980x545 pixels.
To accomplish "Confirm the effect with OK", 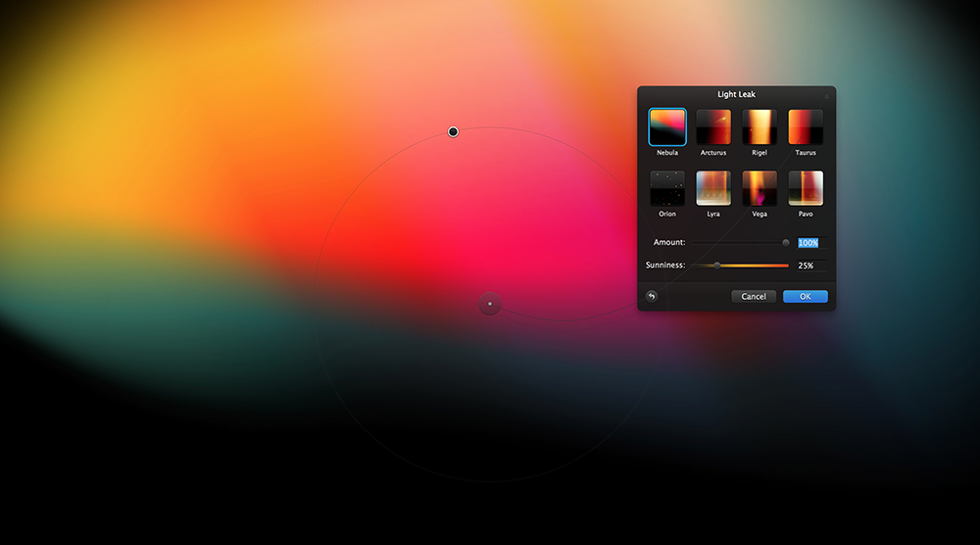I will pyautogui.click(x=805, y=296).
